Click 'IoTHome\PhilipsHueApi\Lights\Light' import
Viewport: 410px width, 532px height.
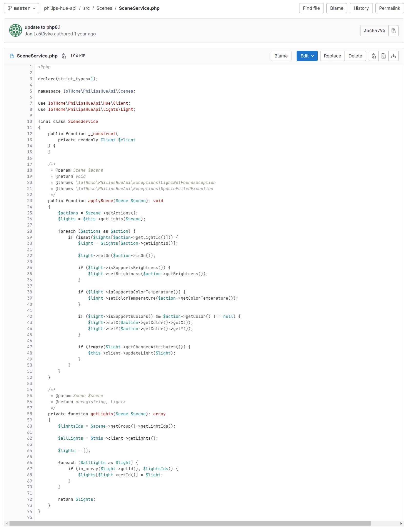click(91, 110)
